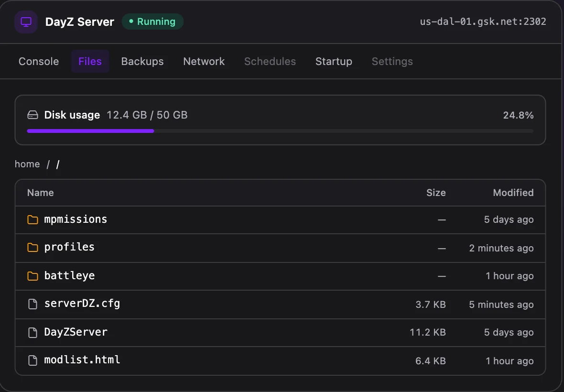Switch to the Startup tab
Image resolution: width=564 pixels, height=392 pixels.
[x=334, y=62]
